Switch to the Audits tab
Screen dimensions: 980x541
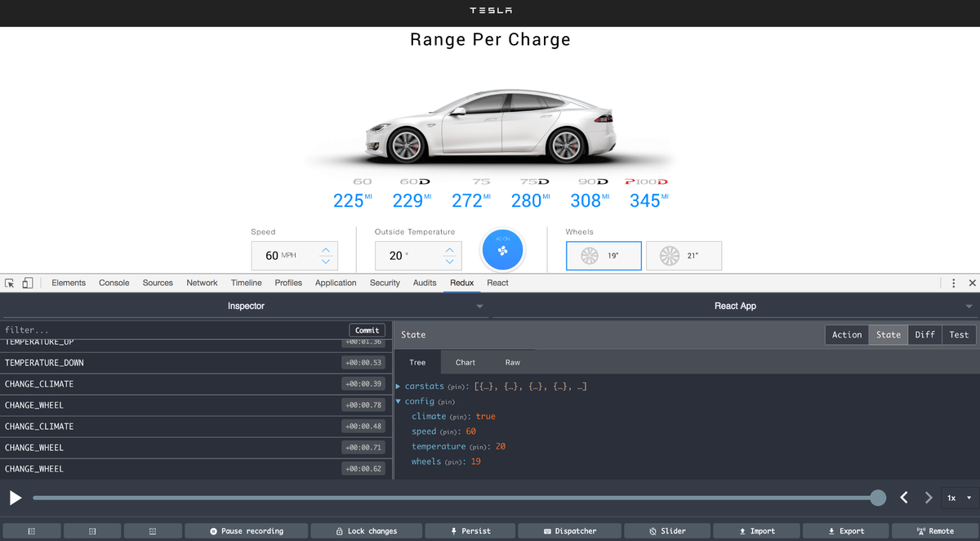click(425, 283)
